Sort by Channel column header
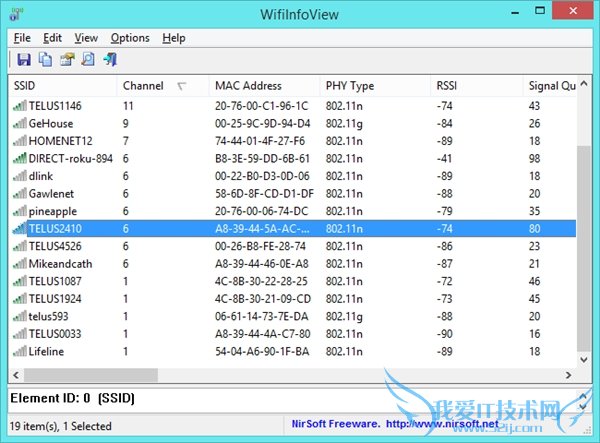This screenshot has width=600, height=443. (x=163, y=86)
